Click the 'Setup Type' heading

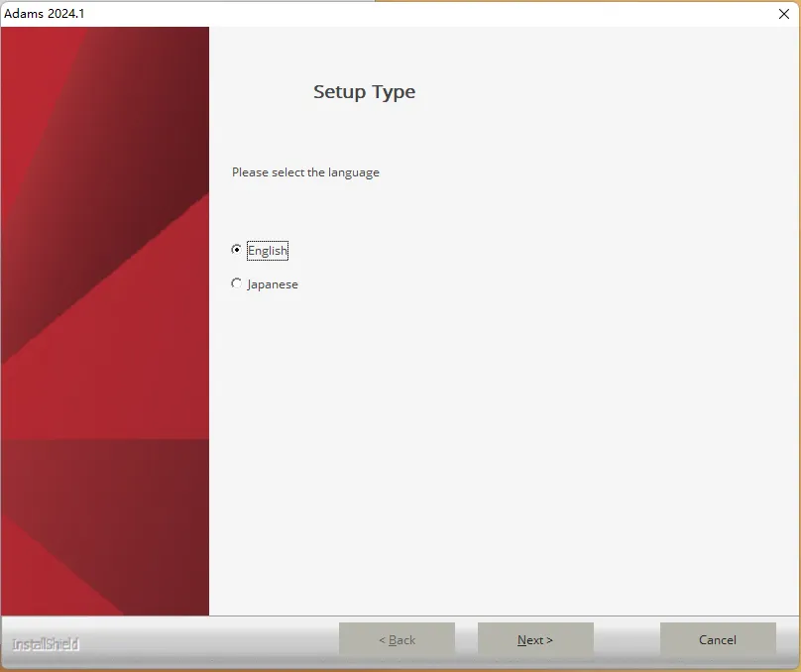click(x=364, y=92)
